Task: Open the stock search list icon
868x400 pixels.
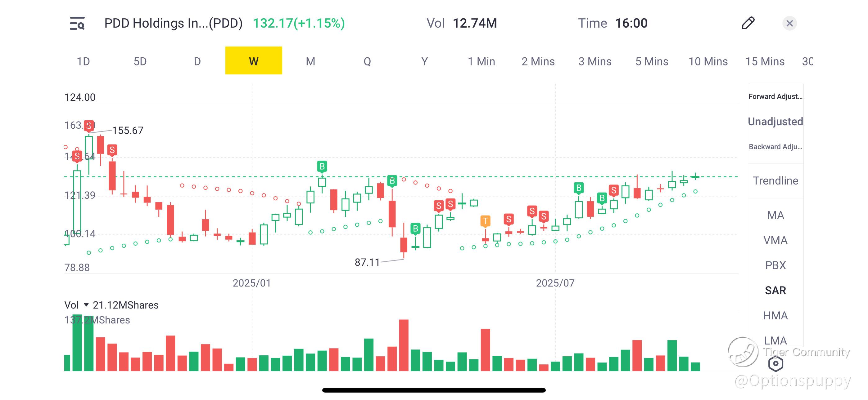Action: (x=77, y=23)
